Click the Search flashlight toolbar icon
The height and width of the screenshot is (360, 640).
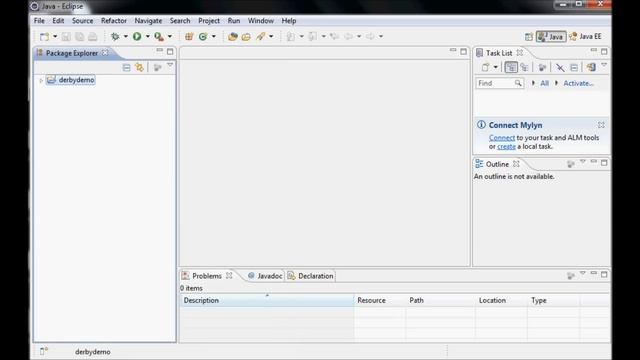[x=260, y=36]
